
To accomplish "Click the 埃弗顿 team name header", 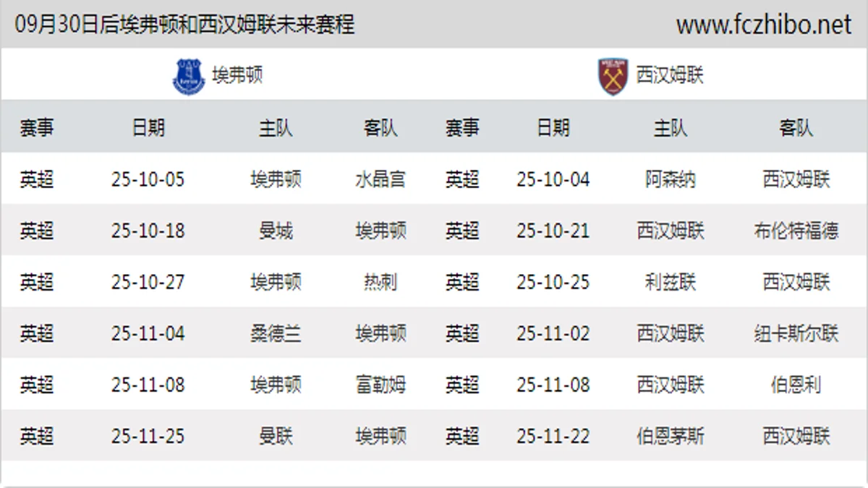I will 237,75.
